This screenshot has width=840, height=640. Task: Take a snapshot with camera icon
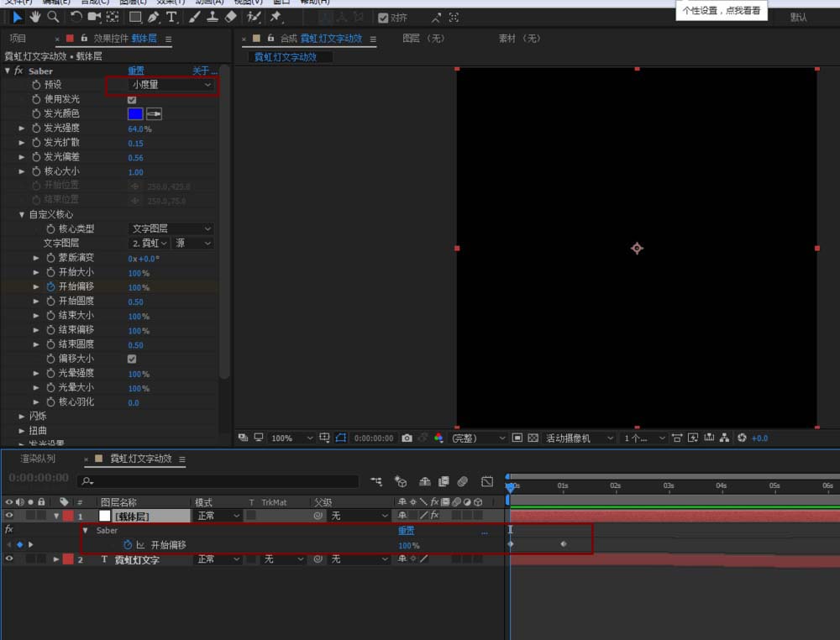pos(407,438)
